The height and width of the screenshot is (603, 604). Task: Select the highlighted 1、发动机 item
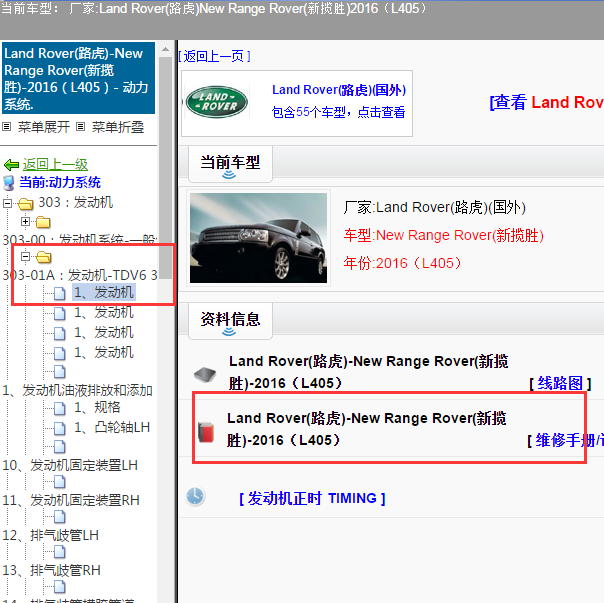click(x=104, y=292)
